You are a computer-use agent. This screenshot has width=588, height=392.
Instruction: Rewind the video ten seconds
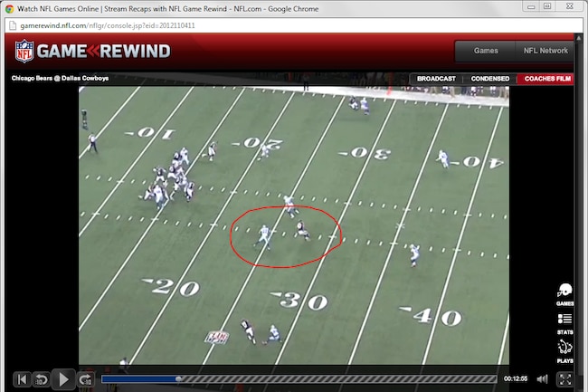[42, 379]
